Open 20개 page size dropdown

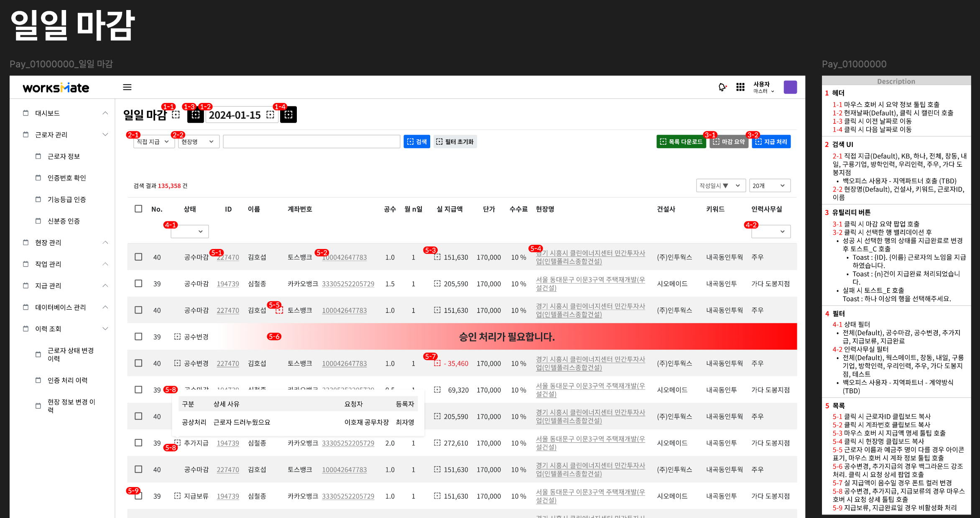tap(770, 186)
